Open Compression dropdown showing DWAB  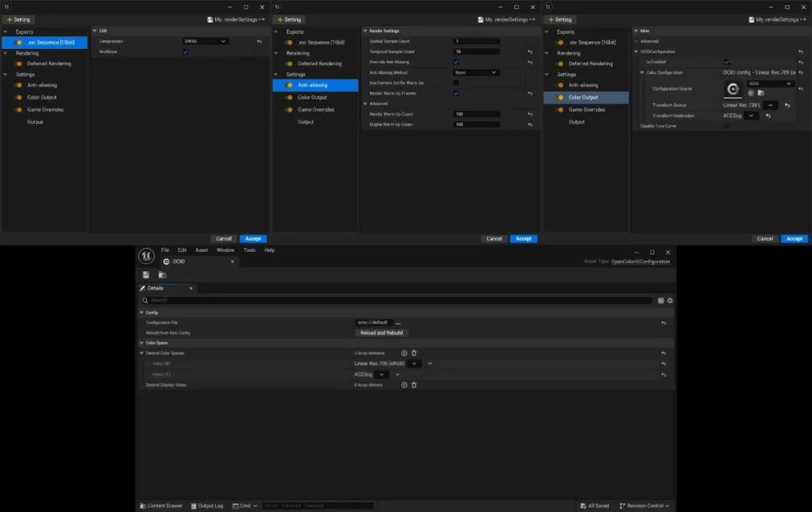point(205,41)
